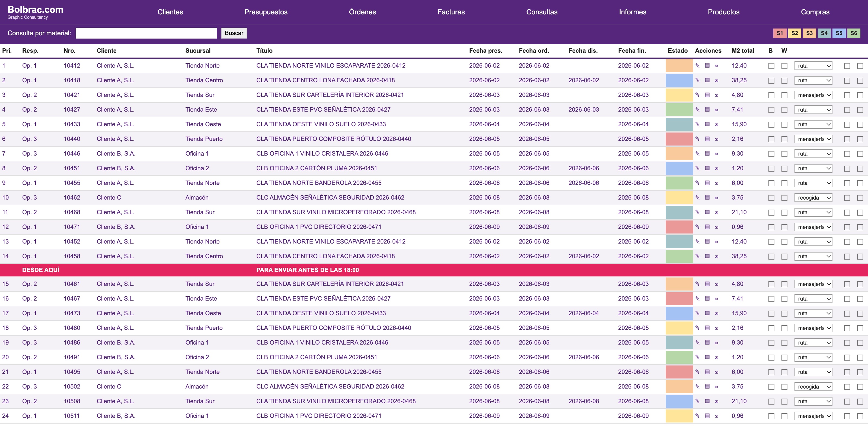
Task: Click the envelope icon for order 10421
Action: click(717, 95)
